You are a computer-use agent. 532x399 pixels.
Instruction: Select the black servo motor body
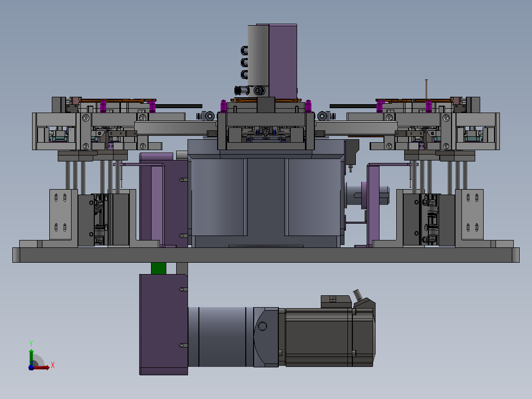pos(329,337)
